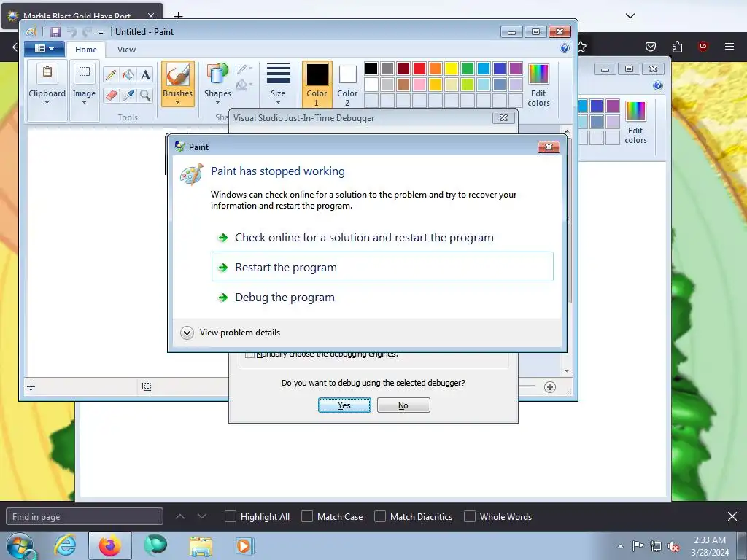
Task: Select the Magnifier tool
Action: pos(145,96)
